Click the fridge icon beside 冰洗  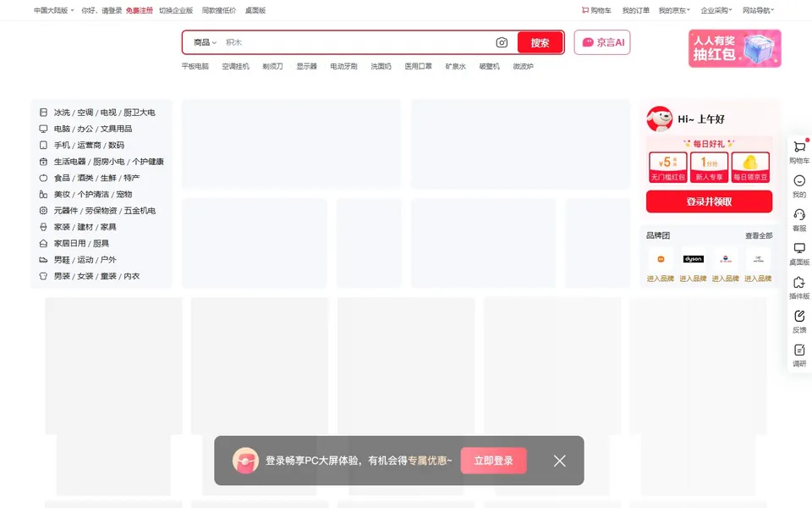43,113
